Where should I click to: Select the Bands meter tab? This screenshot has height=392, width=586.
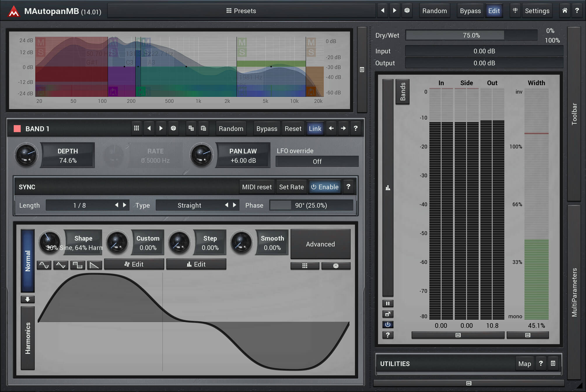[x=403, y=92]
